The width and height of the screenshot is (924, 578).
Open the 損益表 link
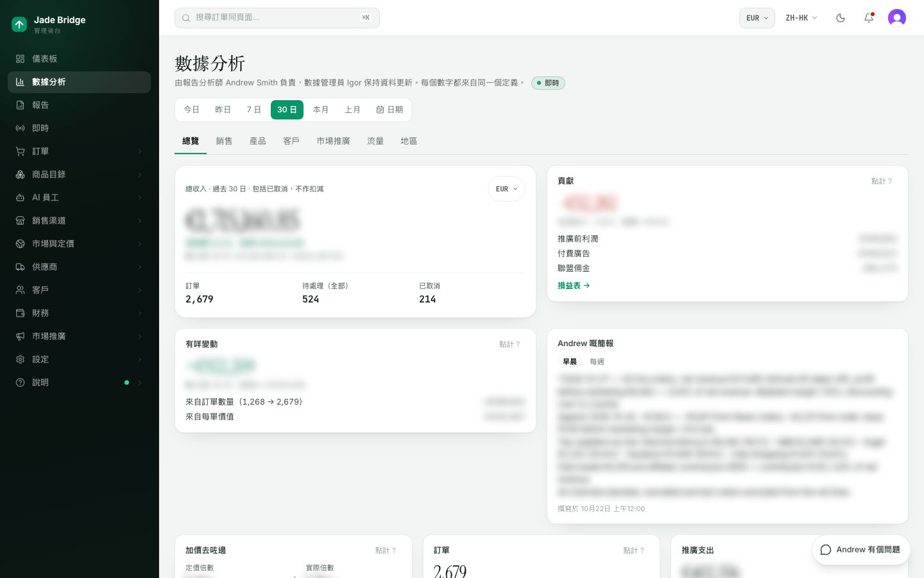tap(574, 286)
